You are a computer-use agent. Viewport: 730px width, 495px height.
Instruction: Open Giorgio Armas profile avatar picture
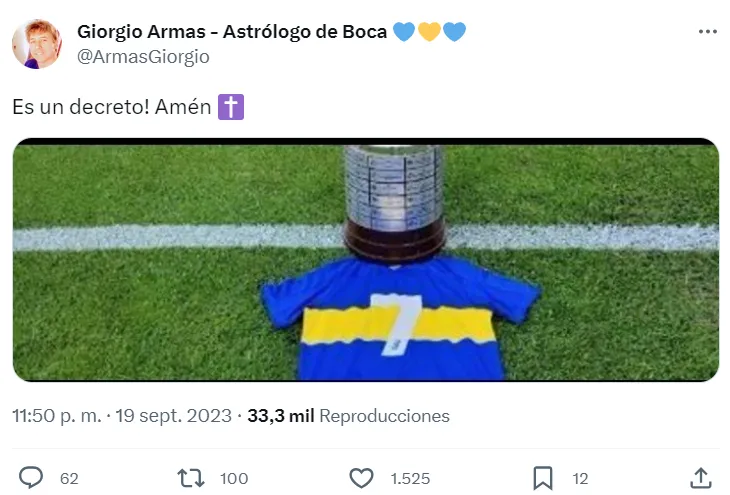(x=37, y=44)
